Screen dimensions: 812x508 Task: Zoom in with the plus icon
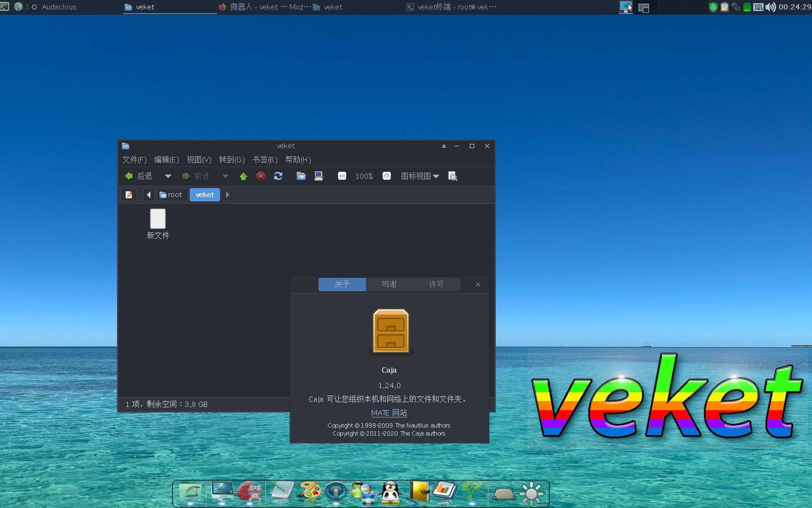[x=387, y=176]
